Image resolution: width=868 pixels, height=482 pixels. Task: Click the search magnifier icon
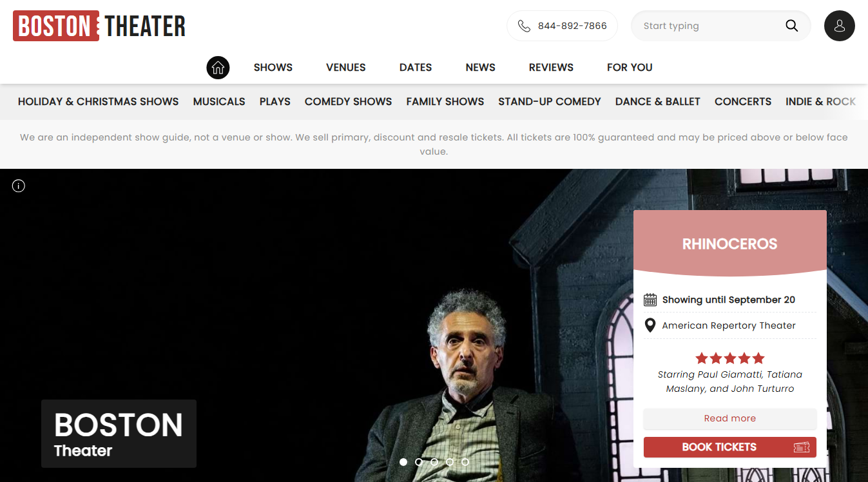click(792, 26)
